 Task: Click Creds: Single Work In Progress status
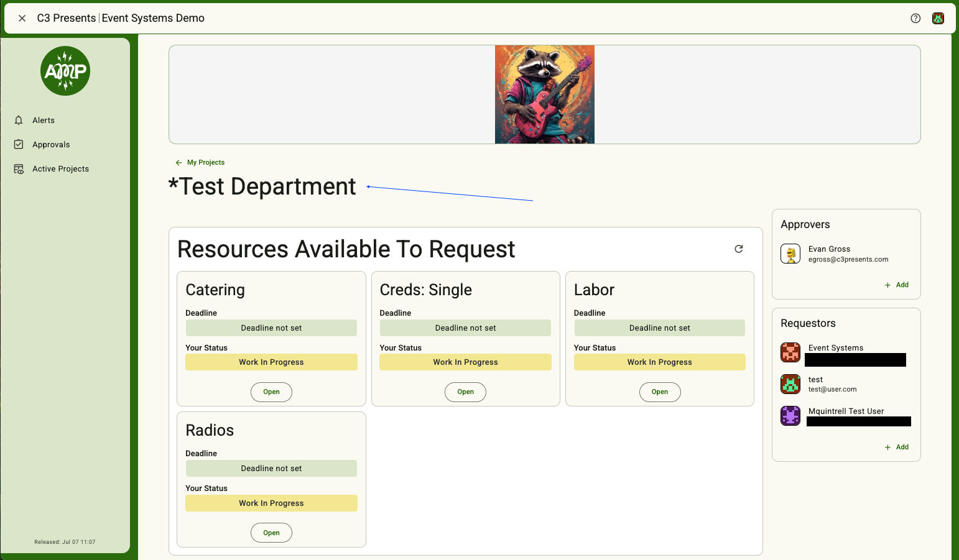coord(465,362)
